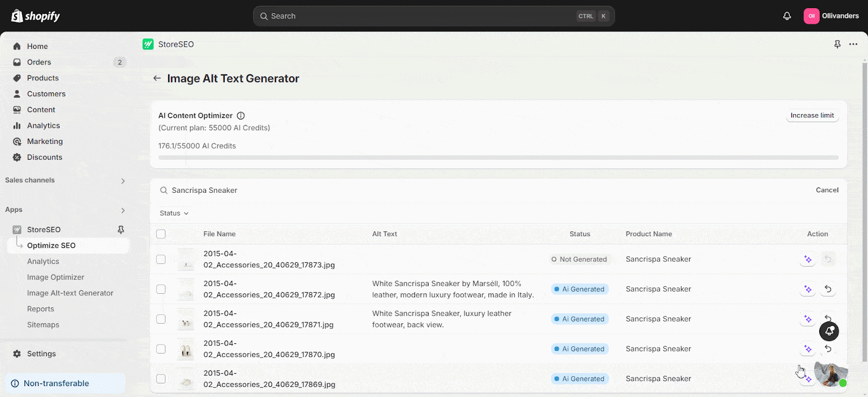
Task: Click the info icon next to AI Content Optimizer
Action: click(x=241, y=116)
